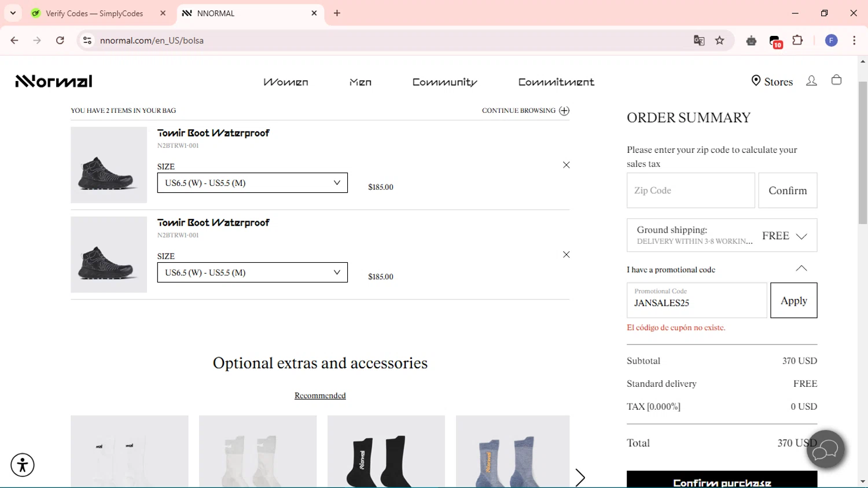Open the shopping bag icon

(x=836, y=80)
